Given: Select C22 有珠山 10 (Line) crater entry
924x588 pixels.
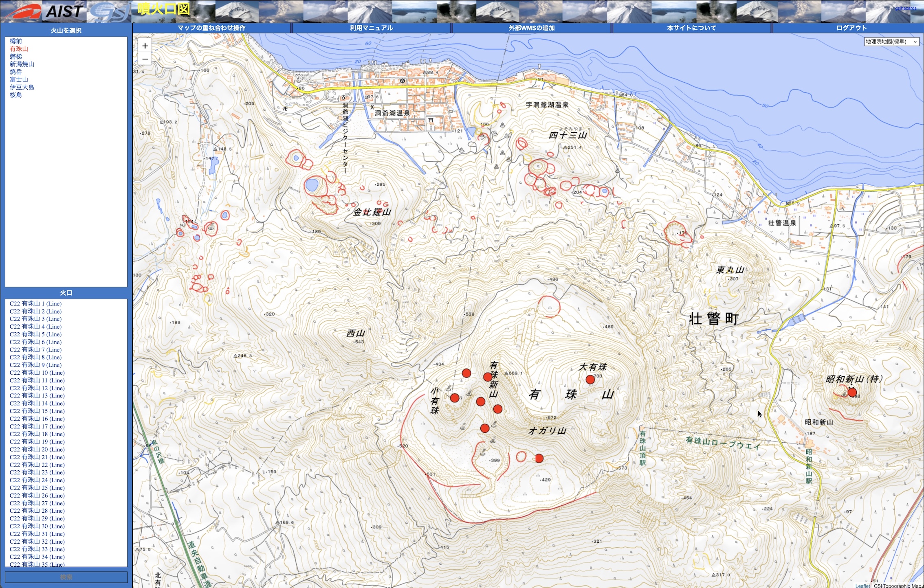Looking at the screenshot, I should coord(37,373).
